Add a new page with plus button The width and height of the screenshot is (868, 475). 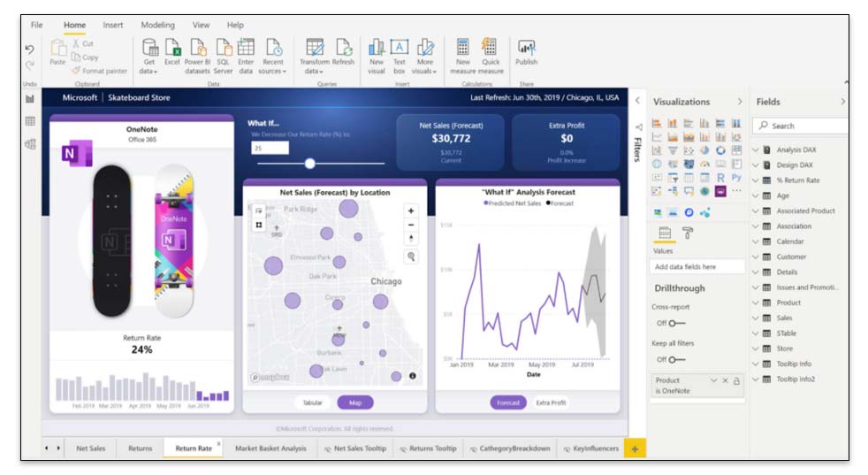[x=635, y=448]
